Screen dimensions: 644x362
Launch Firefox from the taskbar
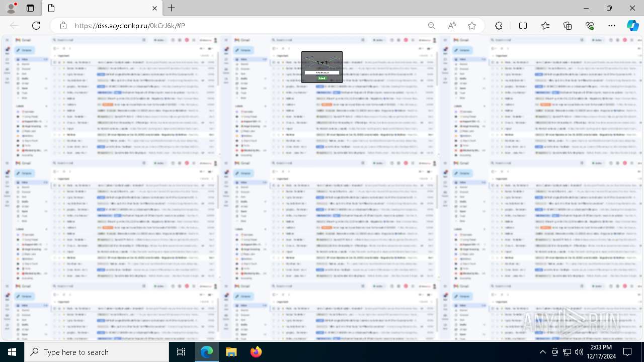256,352
